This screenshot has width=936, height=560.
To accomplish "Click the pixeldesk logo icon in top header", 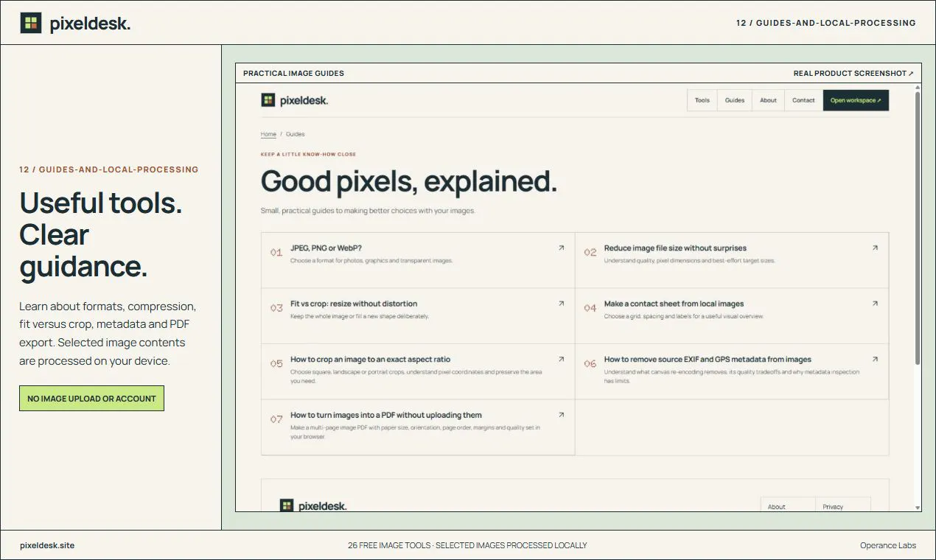I will click(x=31, y=23).
